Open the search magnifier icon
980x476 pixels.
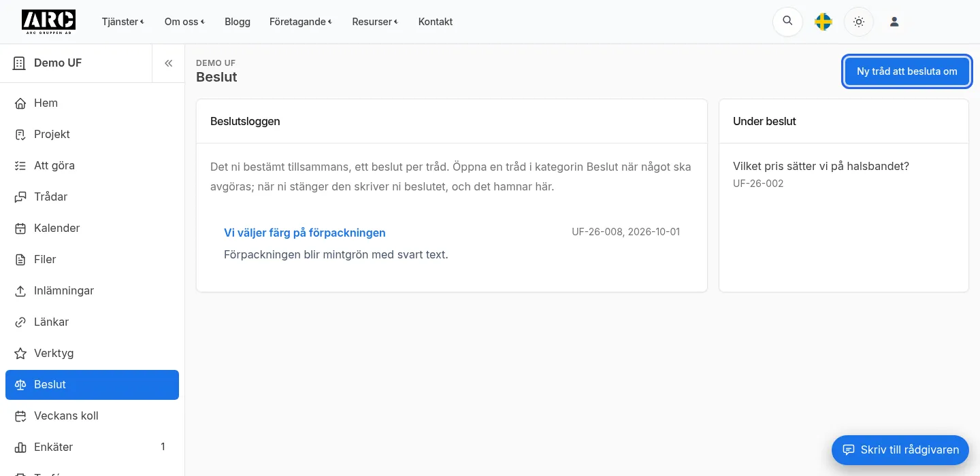(787, 21)
